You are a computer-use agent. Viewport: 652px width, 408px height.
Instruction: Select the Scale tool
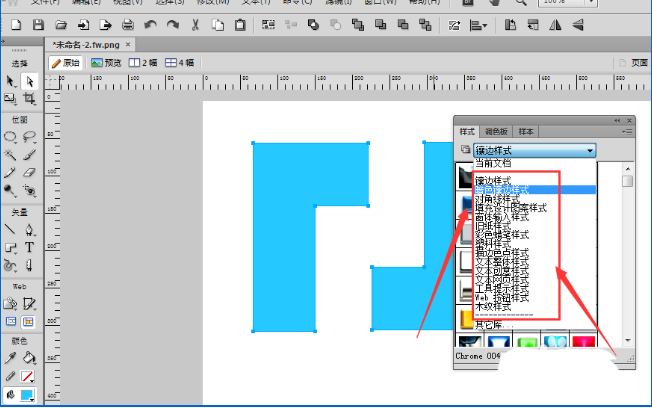coord(10,99)
